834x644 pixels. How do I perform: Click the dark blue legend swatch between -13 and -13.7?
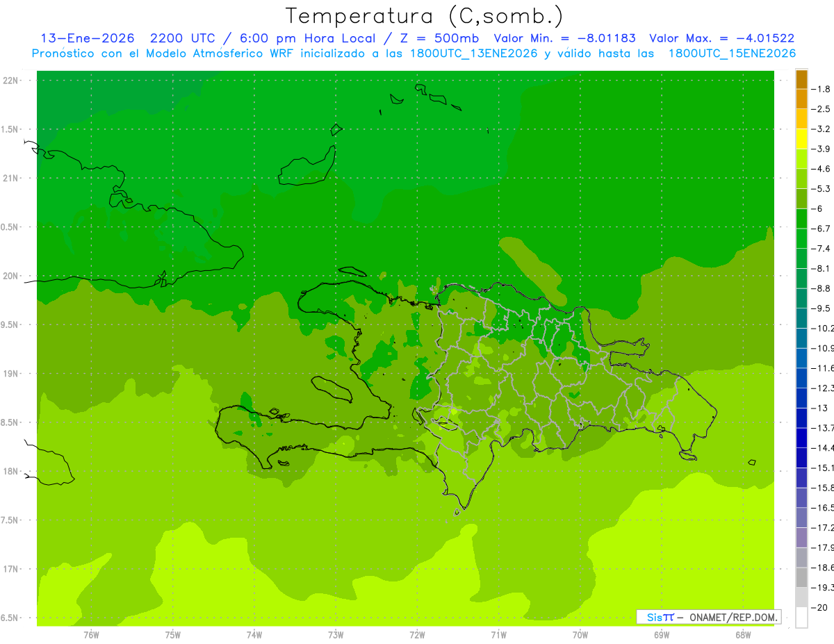(801, 418)
